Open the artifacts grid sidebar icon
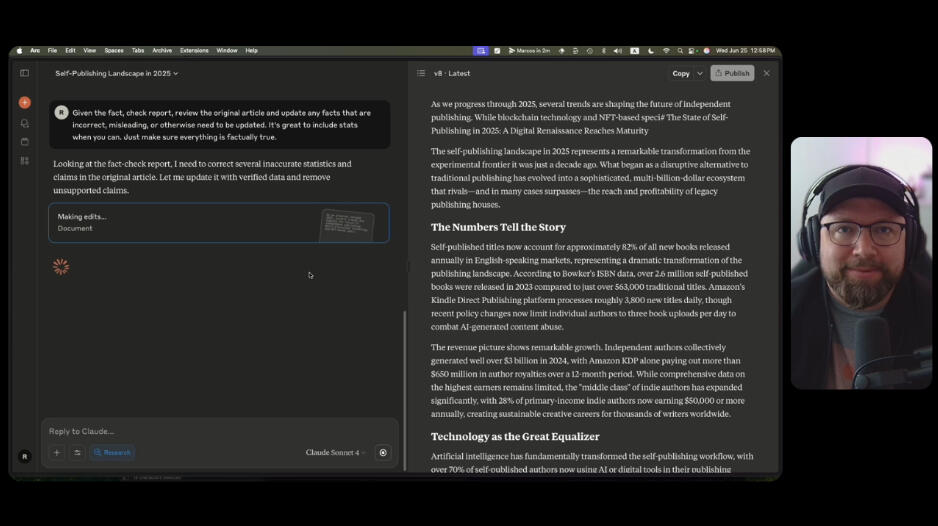This screenshot has width=938, height=526. 25,161
